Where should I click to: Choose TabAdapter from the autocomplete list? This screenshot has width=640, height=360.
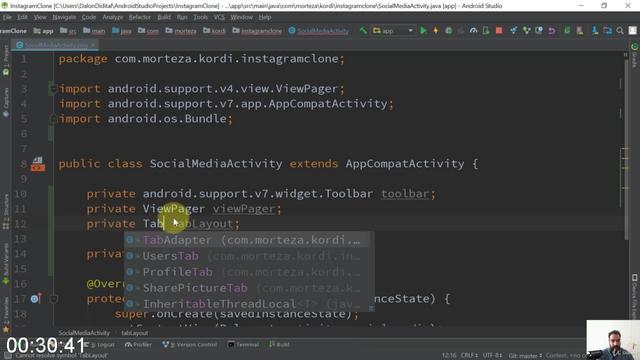pos(247,240)
